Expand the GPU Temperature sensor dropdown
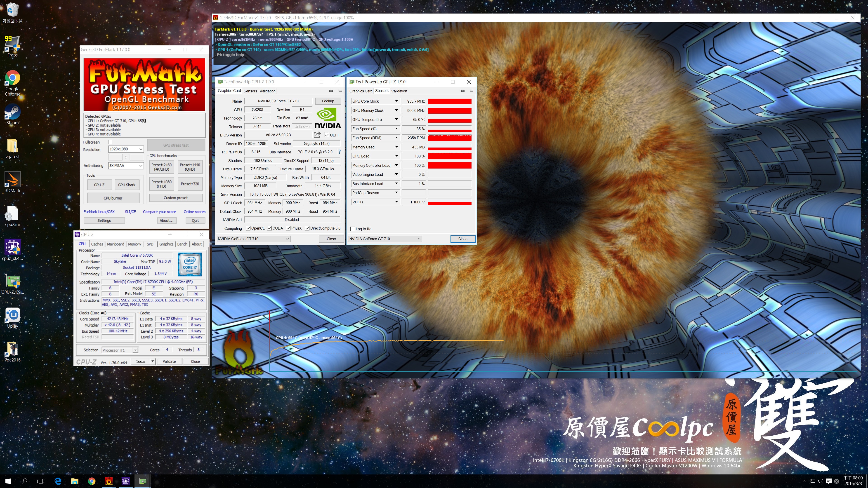This screenshot has width=868, height=488. [x=397, y=120]
